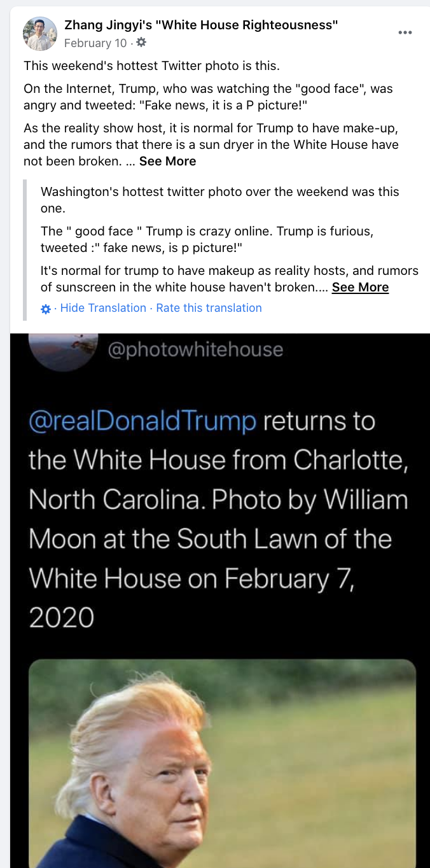Click the "As the reality show host" paragraph
The image size is (430, 868).
(211, 144)
